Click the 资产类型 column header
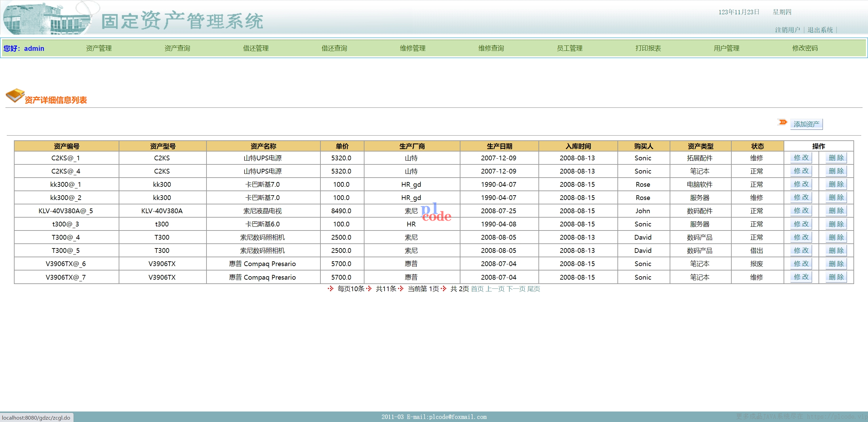Image resolution: width=868 pixels, height=422 pixels. 701,146
